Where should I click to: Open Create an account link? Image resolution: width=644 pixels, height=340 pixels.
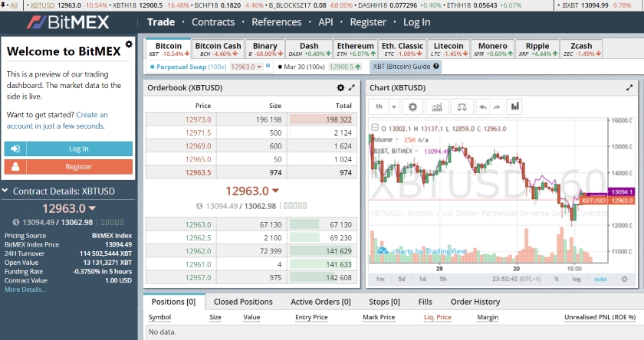click(x=57, y=120)
